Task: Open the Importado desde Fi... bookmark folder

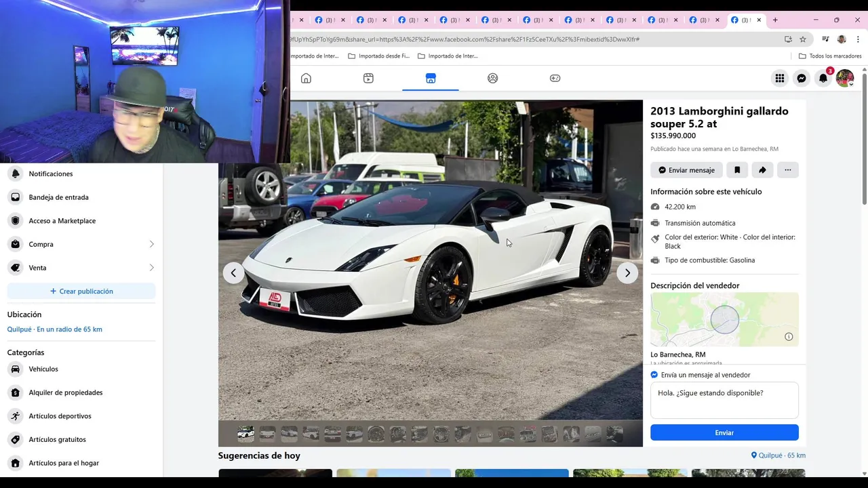Action: click(379, 56)
